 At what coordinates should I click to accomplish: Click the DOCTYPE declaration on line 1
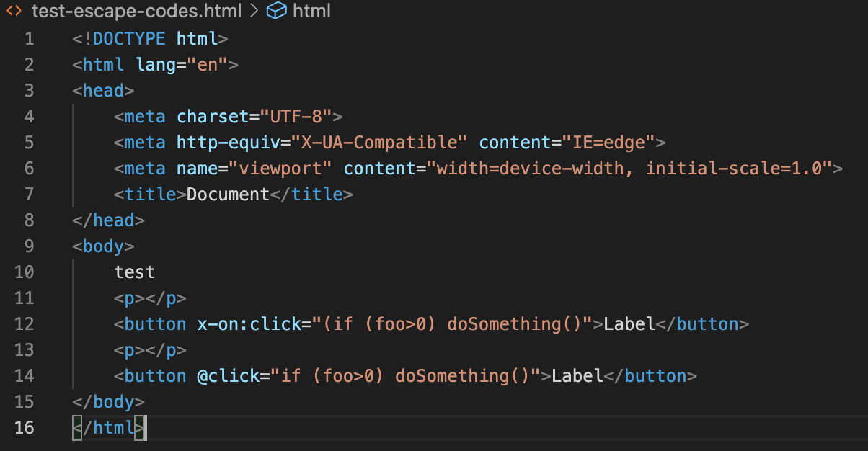coord(150,39)
